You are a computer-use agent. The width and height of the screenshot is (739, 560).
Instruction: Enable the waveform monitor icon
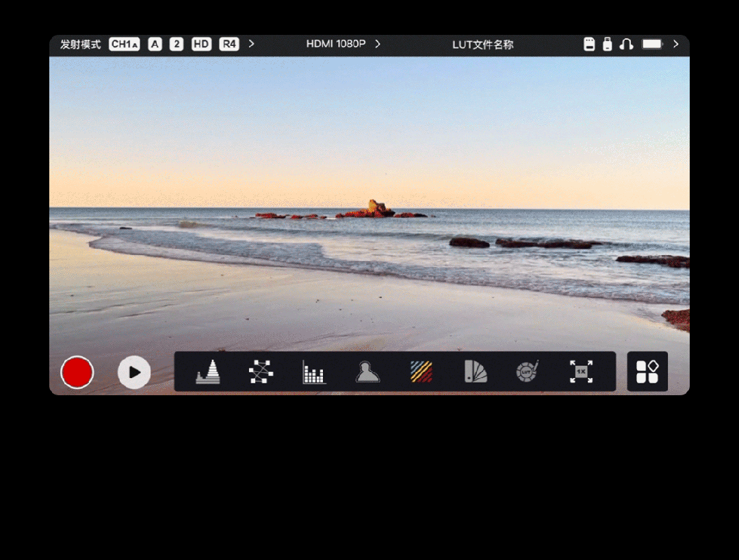coord(208,371)
